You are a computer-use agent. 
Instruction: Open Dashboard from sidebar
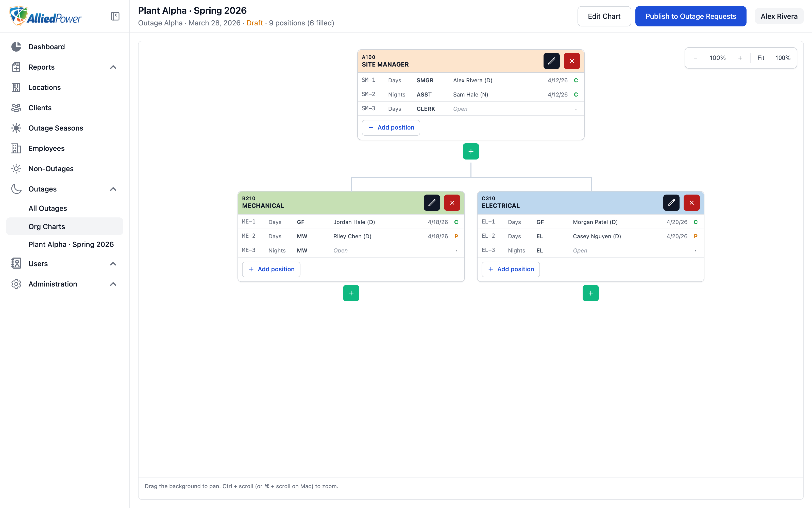click(x=65, y=47)
